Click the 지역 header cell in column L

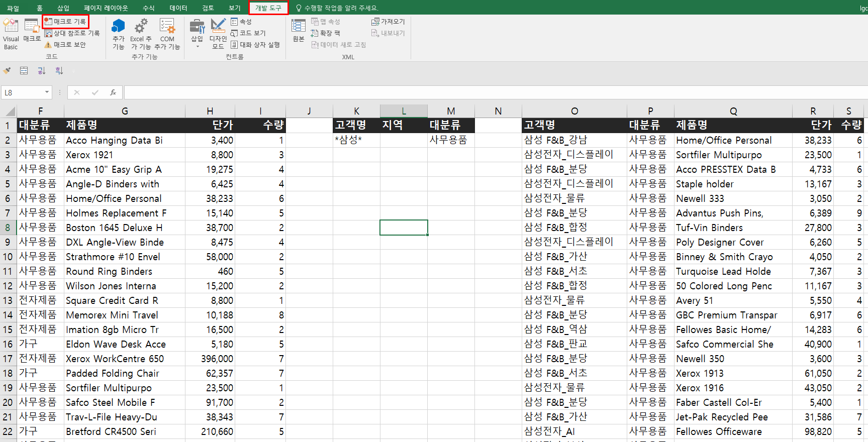(x=404, y=125)
